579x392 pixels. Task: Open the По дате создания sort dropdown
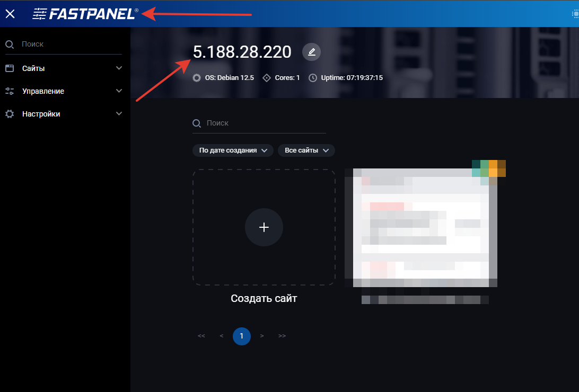coord(233,150)
